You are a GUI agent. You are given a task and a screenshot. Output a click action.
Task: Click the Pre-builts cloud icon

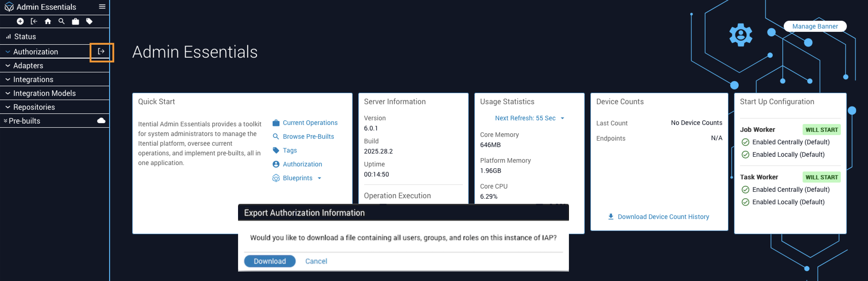(x=101, y=121)
